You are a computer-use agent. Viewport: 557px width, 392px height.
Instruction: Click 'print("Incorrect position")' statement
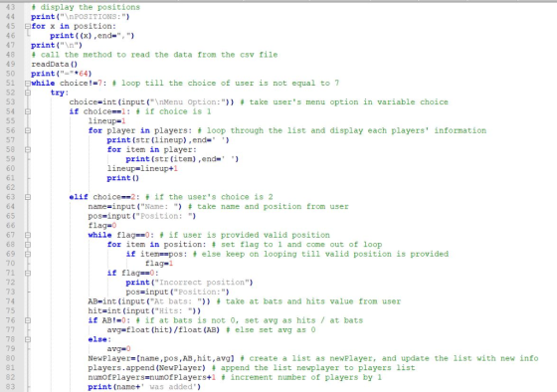189,283
